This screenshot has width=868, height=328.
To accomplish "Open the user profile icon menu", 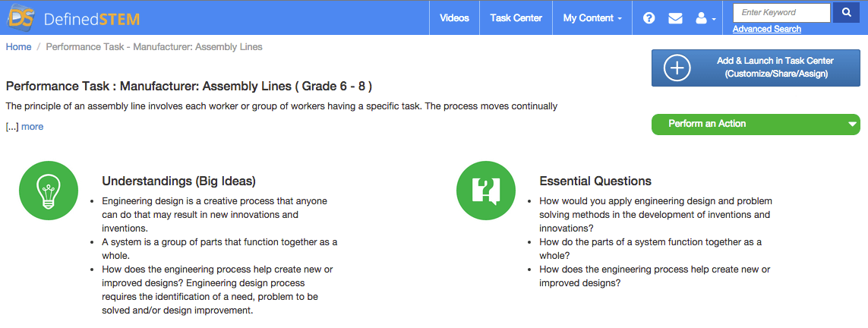I will coord(705,18).
